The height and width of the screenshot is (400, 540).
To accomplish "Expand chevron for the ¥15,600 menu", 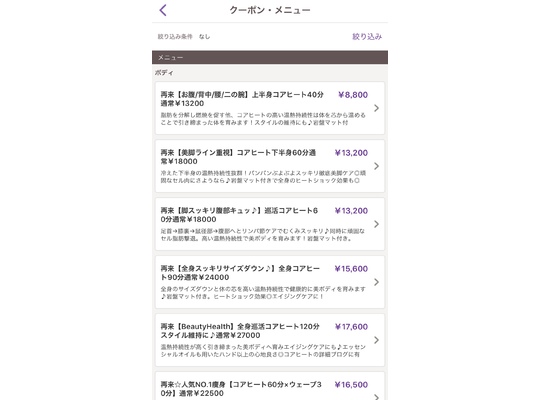I will click(376, 282).
